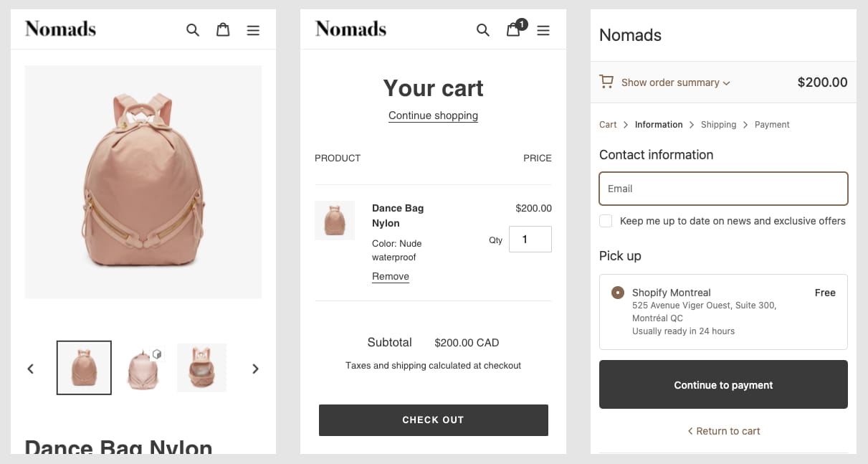Open search from the cart page header

(x=483, y=30)
